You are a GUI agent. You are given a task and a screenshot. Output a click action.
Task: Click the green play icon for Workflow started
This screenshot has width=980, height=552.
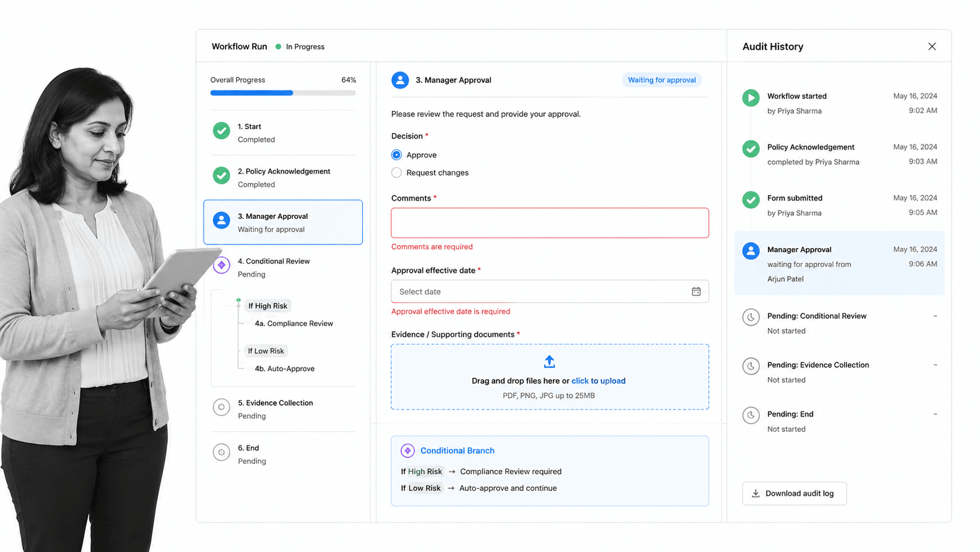pos(751,97)
